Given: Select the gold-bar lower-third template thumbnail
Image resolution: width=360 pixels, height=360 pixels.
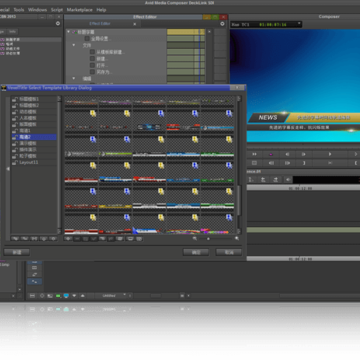Looking at the screenshot, I should [x=115, y=199].
